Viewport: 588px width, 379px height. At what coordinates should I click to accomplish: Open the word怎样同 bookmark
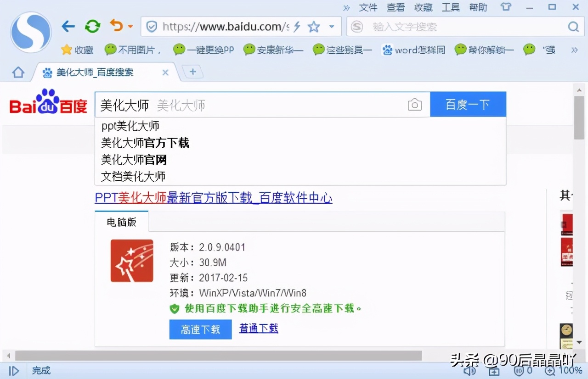[x=413, y=50]
